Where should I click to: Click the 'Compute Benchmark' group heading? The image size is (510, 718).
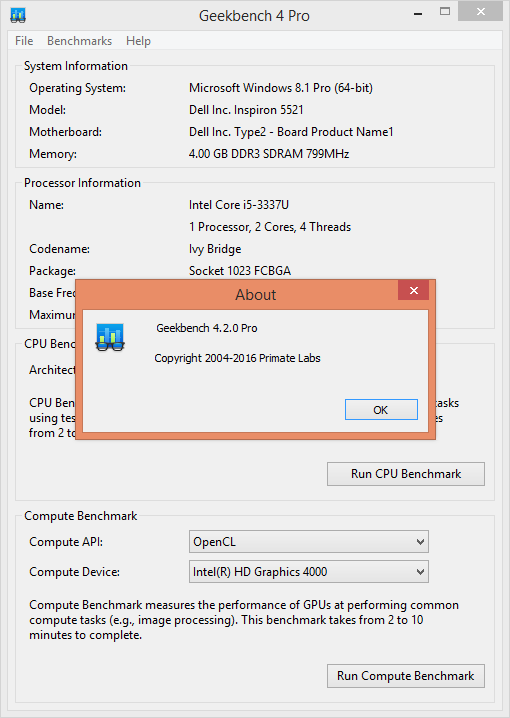[81, 516]
